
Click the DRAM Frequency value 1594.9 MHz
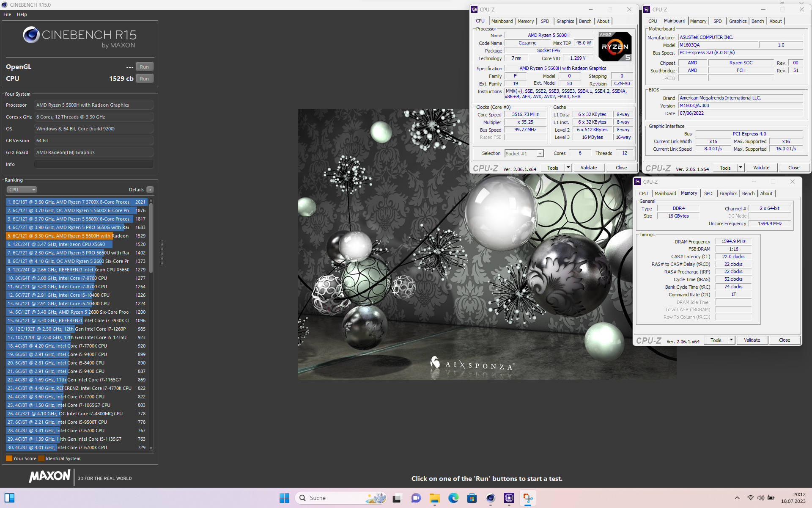click(733, 241)
